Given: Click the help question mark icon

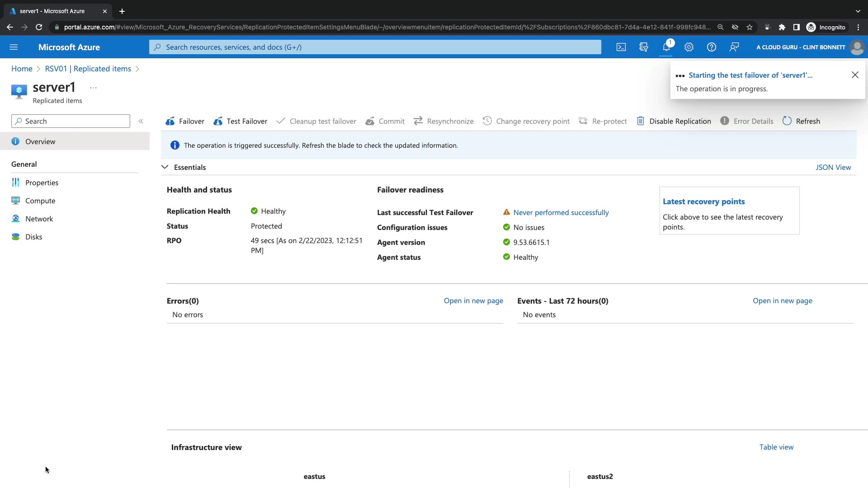Looking at the screenshot, I should point(711,47).
